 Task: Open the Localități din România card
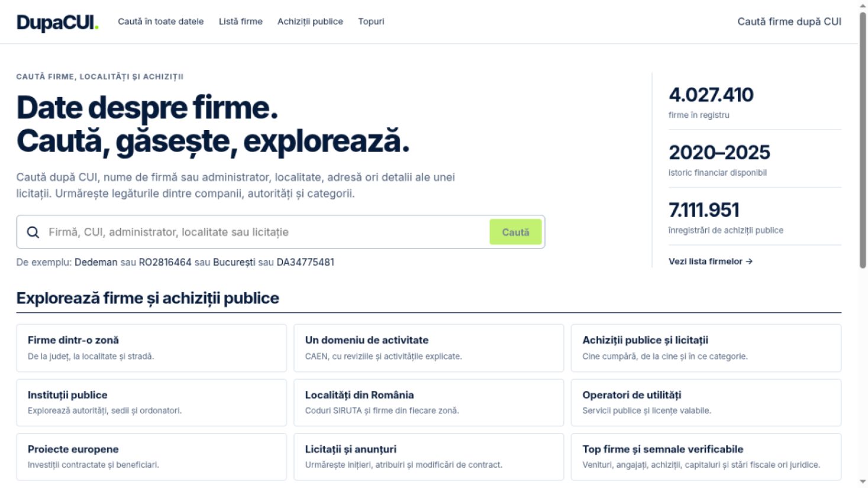428,402
